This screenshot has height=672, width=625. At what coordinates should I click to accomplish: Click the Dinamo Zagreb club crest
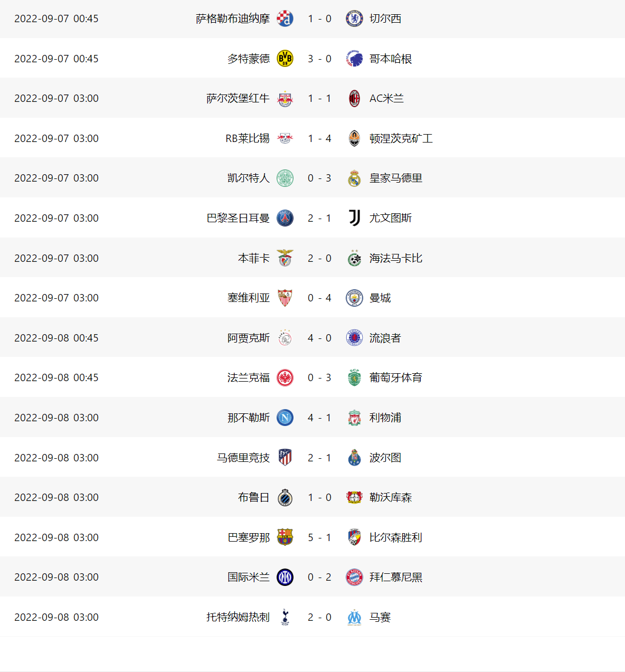[x=285, y=18]
